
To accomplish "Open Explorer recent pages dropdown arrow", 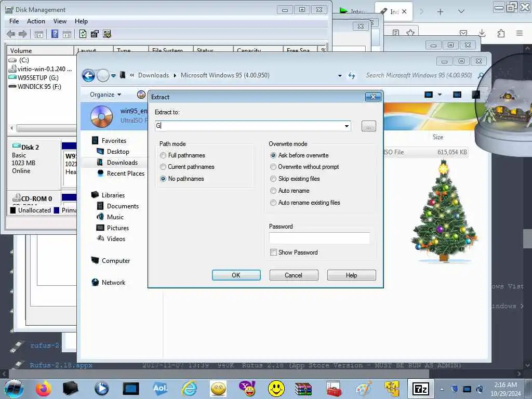I will (113, 76).
